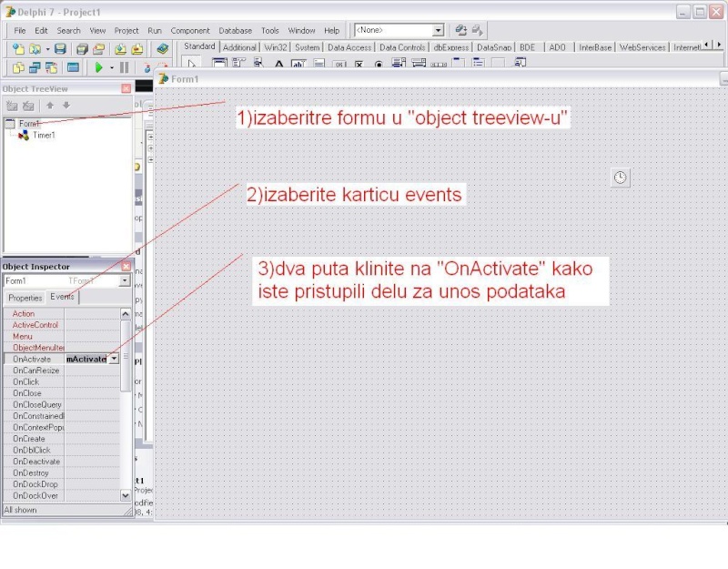
Task: Switch to the dbExpress palette tab
Action: [x=450, y=47]
